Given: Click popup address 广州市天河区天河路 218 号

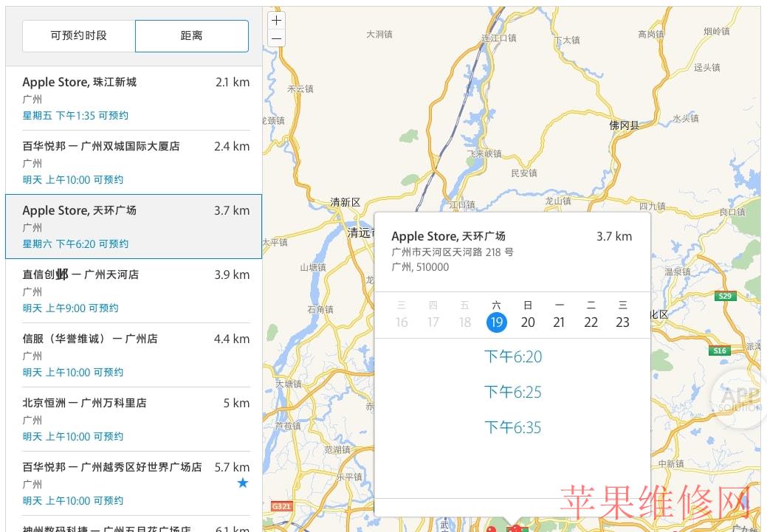Looking at the screenshot, I should [x=453, y=252].
